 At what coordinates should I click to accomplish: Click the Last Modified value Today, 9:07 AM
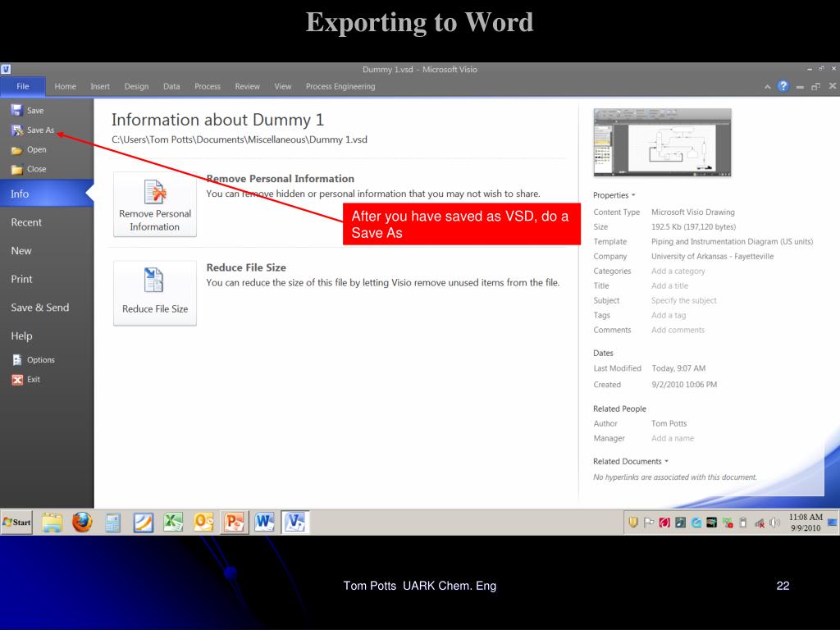coord(678,368)
